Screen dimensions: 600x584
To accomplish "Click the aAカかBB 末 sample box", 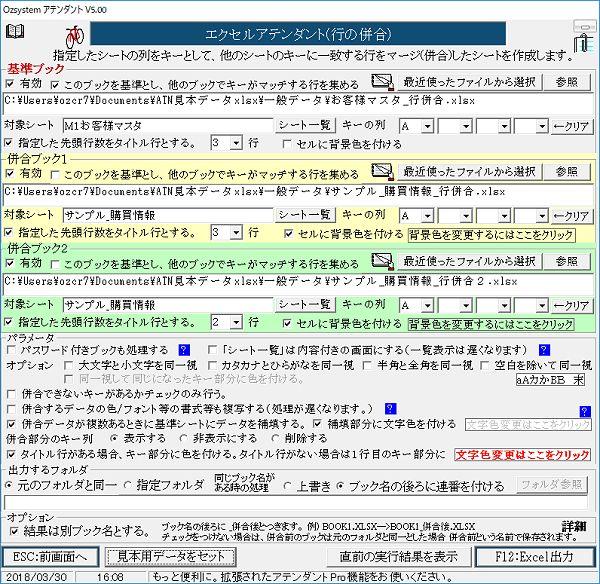I will pyautogui.click(x=550, y=379).
